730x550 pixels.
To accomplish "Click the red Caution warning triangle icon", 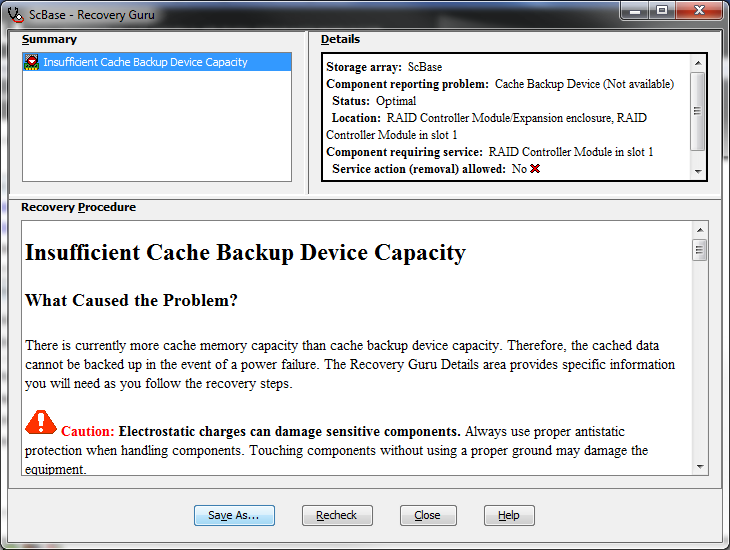I will point(41,423).
